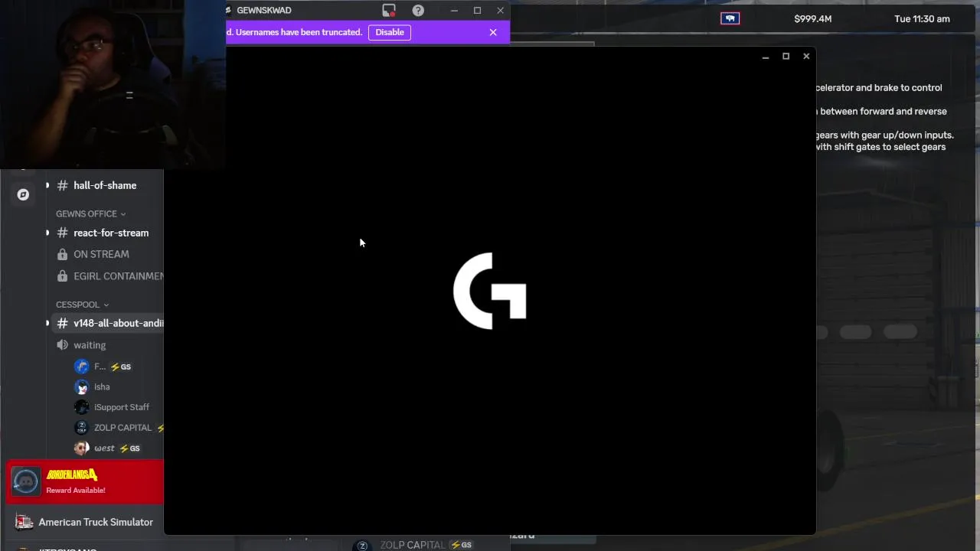Select user iSupport Staff in voice list
This screenshot has width=980, height=551.
click(121, 407)
